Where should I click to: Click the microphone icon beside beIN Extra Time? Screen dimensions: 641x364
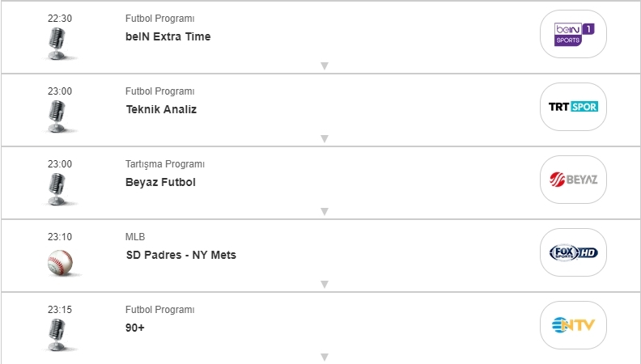click(59, 43)
